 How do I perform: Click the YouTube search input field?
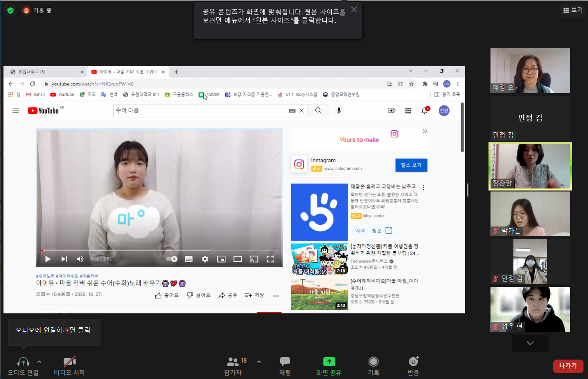(199, 110)
